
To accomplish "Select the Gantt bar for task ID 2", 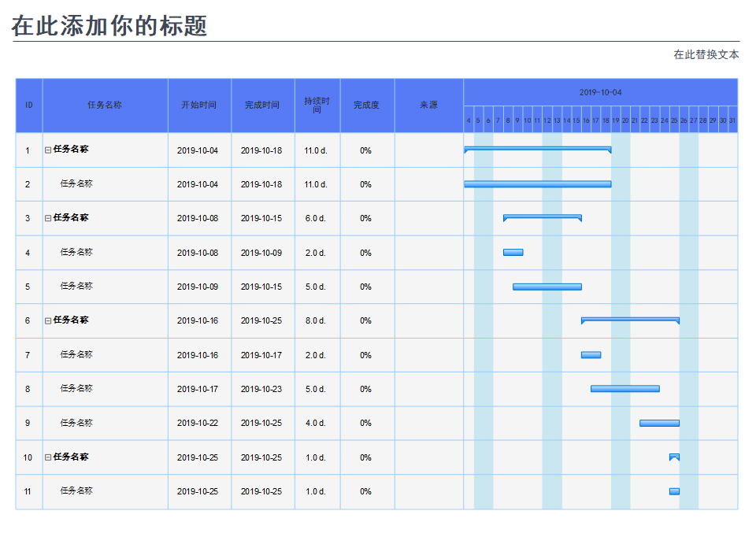I will pos(537,184).
